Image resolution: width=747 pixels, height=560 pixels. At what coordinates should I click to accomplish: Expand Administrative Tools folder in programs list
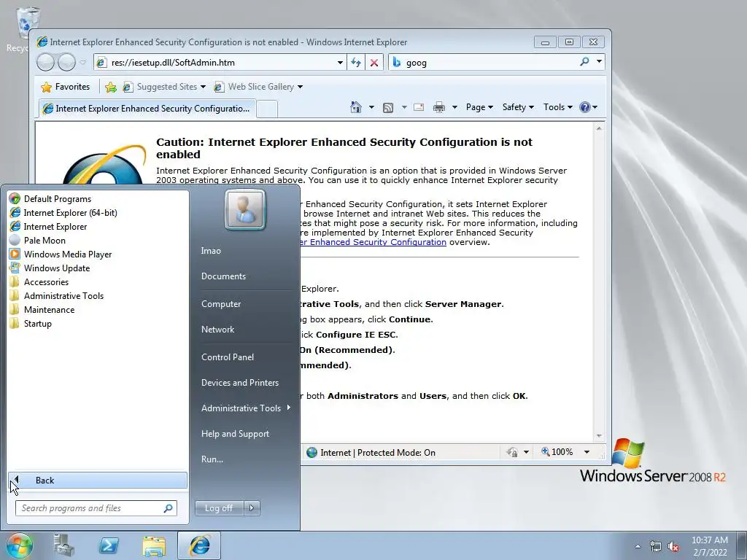pyautogui.click(x=63, y=296)
